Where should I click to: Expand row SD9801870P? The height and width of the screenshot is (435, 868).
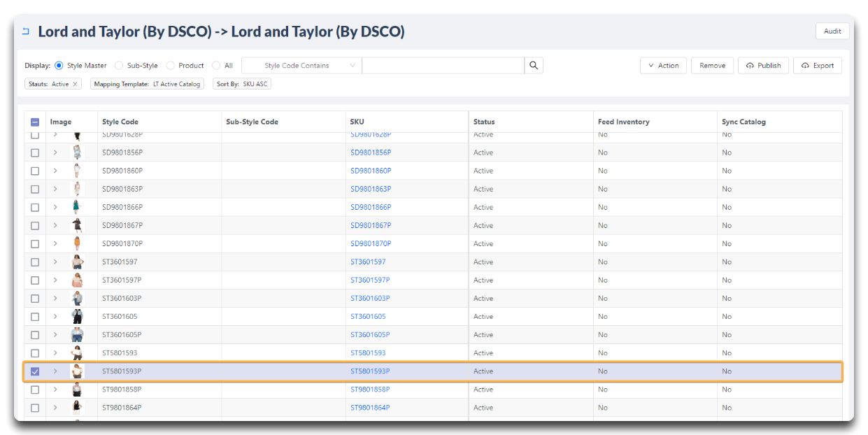55,243
